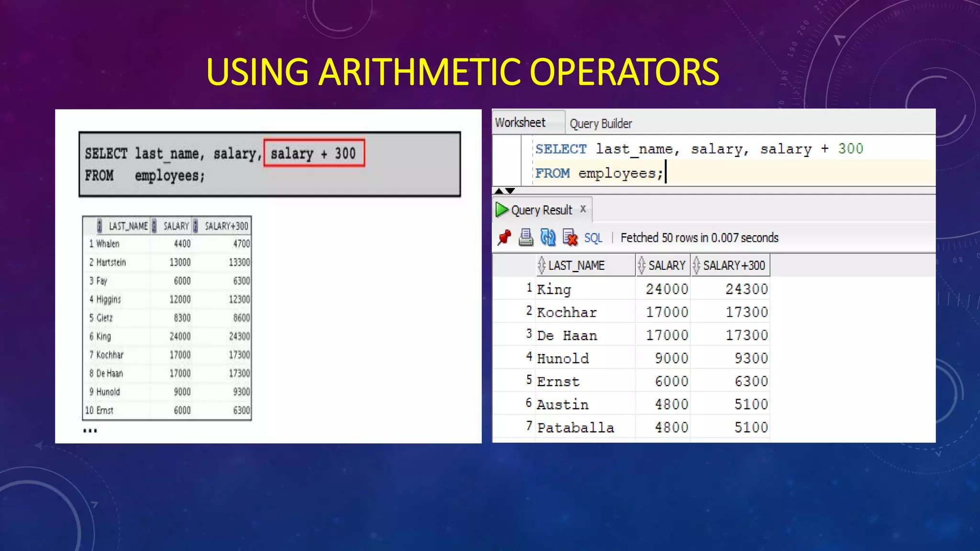Click the red pin icon in results toolbar
This screenshot has height=551, width=980.
pos(504,237)
